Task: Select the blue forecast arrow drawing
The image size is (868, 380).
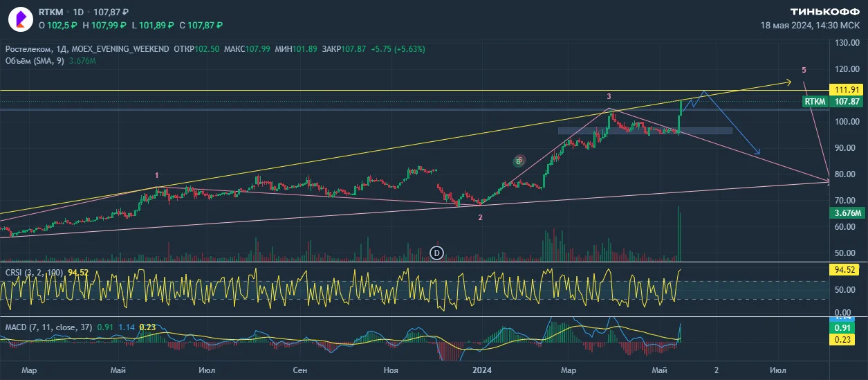Action: tap(730, 121)
